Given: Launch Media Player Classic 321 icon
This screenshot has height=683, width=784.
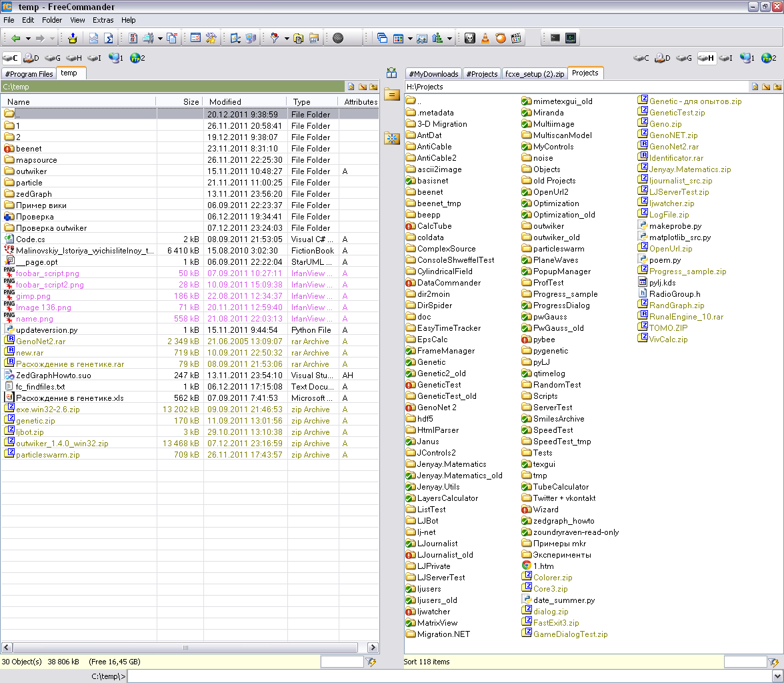Looking at the screenshot, I should click(515, 39).
